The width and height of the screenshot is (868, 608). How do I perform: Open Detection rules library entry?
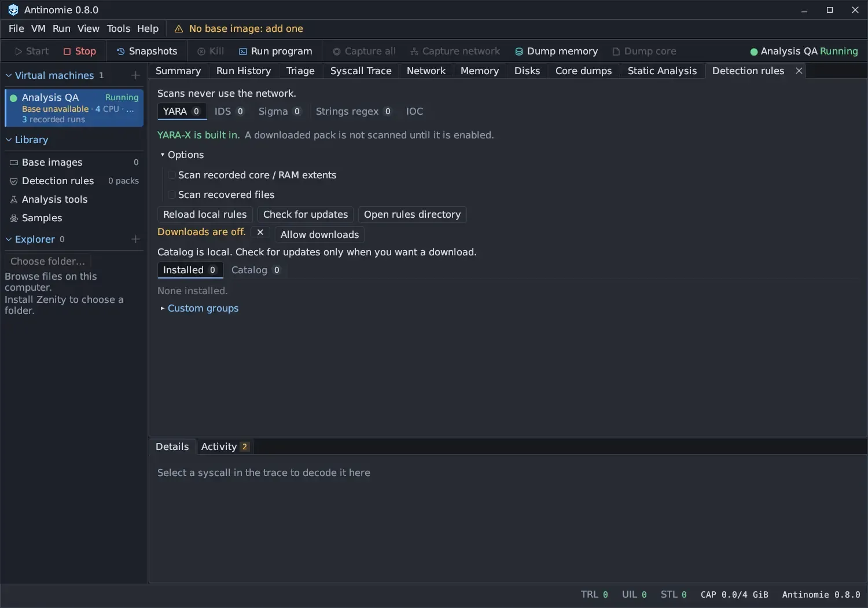click(74, 181)
